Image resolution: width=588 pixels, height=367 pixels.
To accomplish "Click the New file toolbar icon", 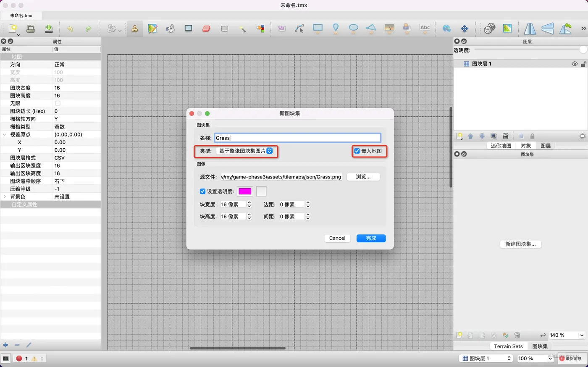I will (13, 28).
